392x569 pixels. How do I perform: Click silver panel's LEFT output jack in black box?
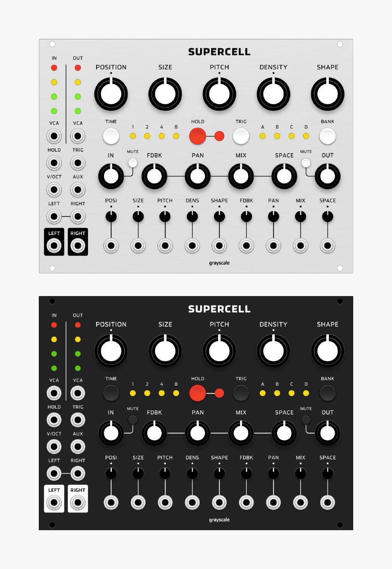pyautogui.click(x=54, y=246)
